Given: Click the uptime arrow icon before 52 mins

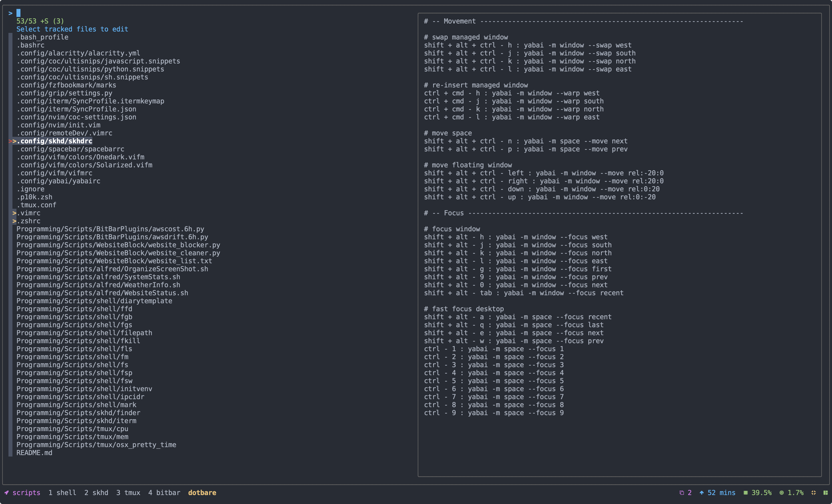Looking at the screenshot, I should click(702, 492).
